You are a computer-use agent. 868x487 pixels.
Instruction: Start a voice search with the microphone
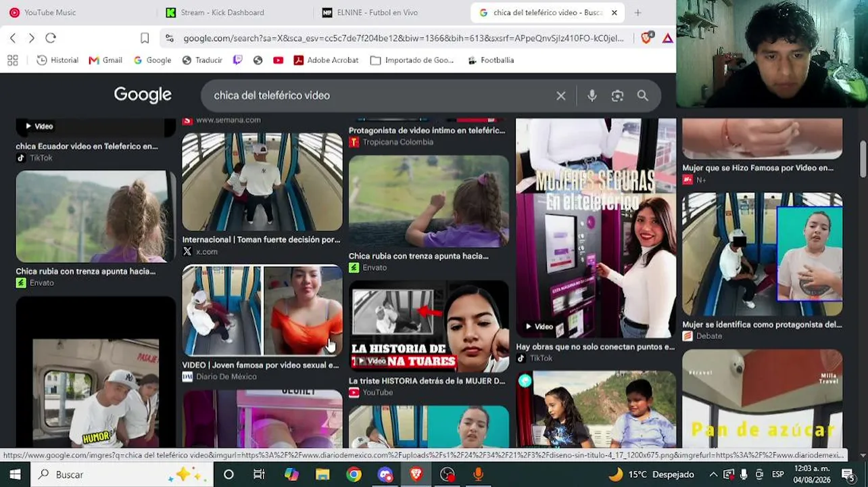tap(592, 95)
